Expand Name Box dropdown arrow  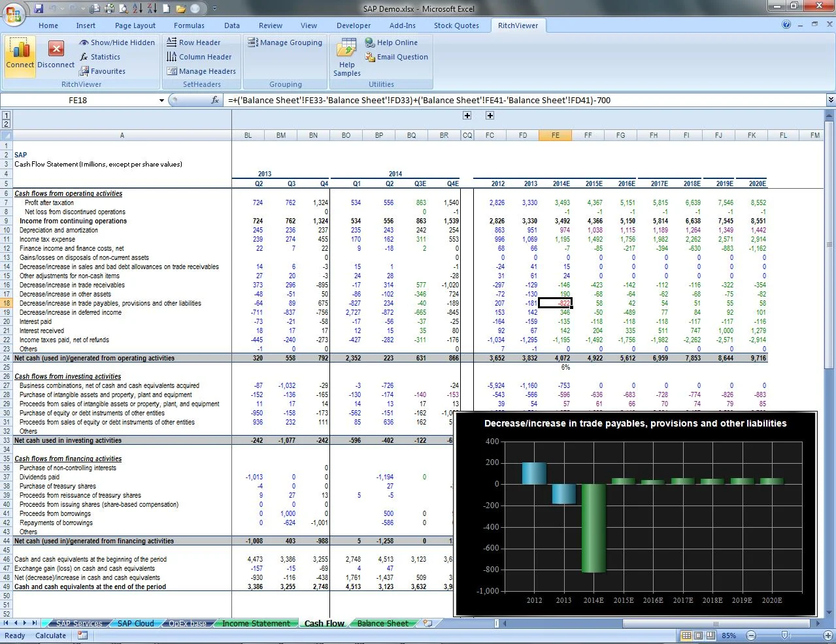(161, 100)
